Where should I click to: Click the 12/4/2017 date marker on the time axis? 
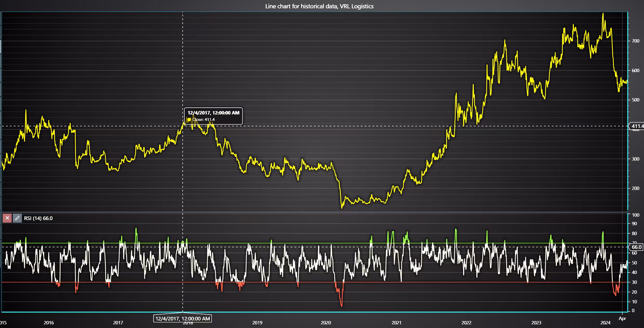pos(182,318)
